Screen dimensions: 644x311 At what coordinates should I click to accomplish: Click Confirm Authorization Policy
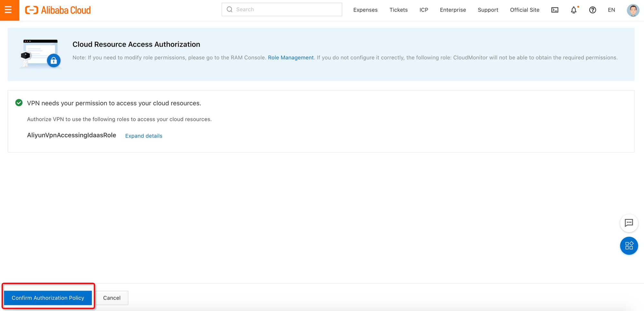tap(48, 297)
